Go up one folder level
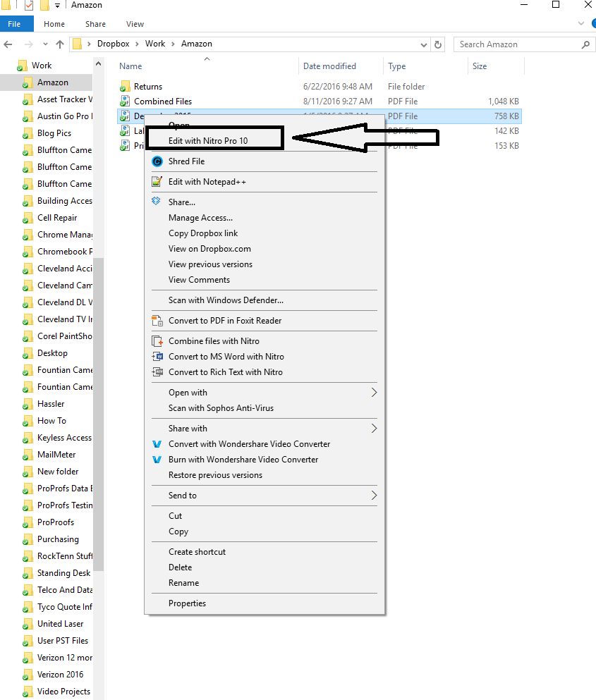 tap(60, 44)
